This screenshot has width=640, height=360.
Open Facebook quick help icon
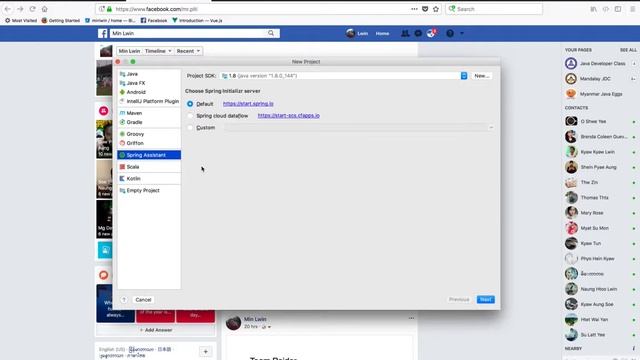pos(450,33)
